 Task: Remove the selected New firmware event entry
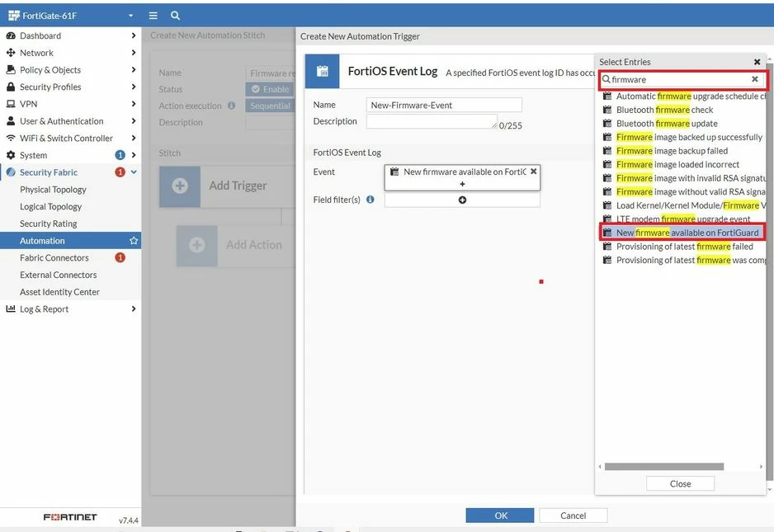click(534, 172)
